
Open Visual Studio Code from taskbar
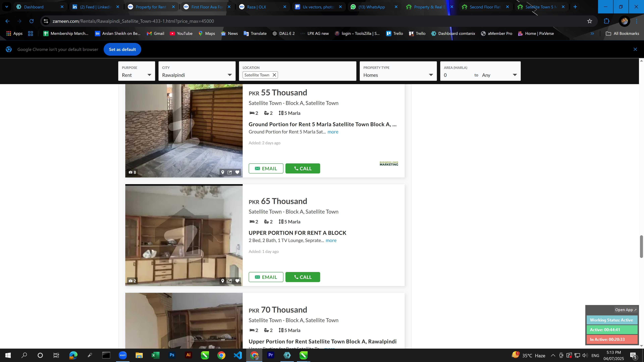pos(238,355)
